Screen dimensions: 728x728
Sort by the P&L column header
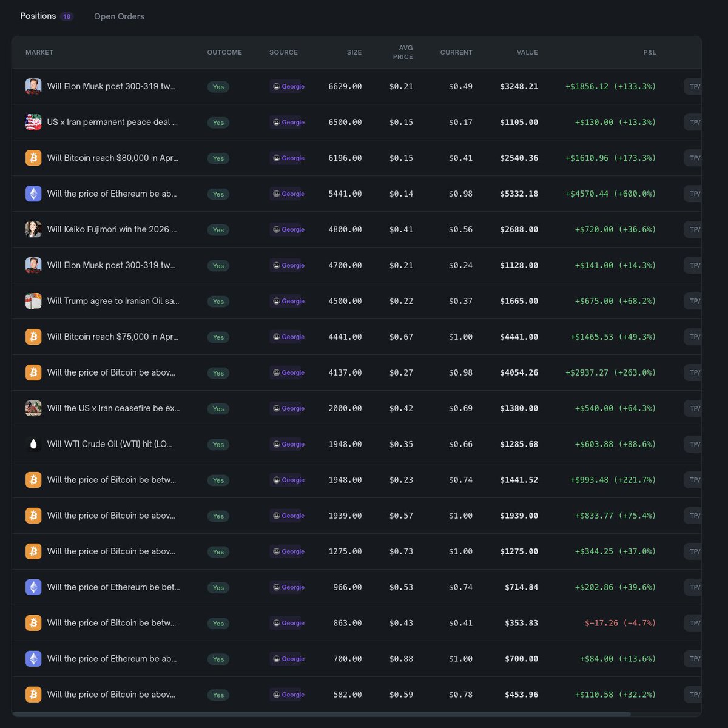pyautogui.click(x=650, y=52)
